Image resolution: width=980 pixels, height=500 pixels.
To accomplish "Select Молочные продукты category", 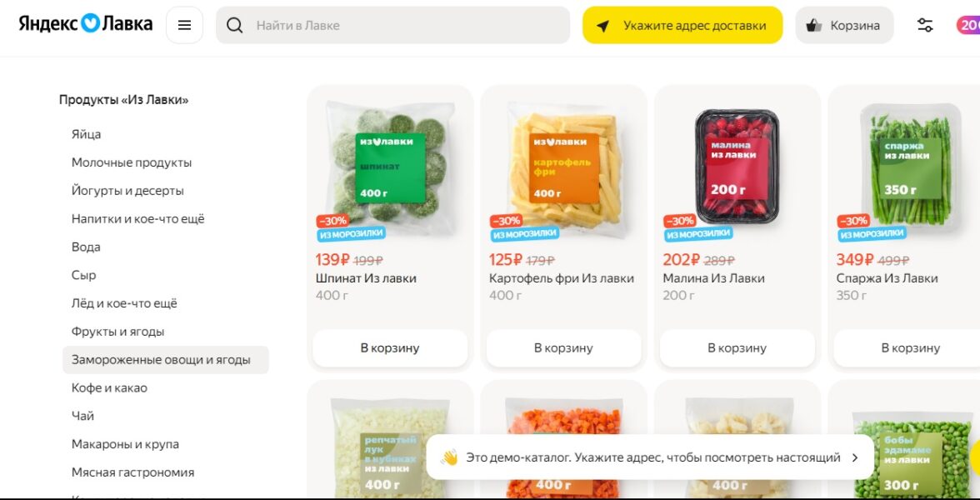I will pos(132,162).
